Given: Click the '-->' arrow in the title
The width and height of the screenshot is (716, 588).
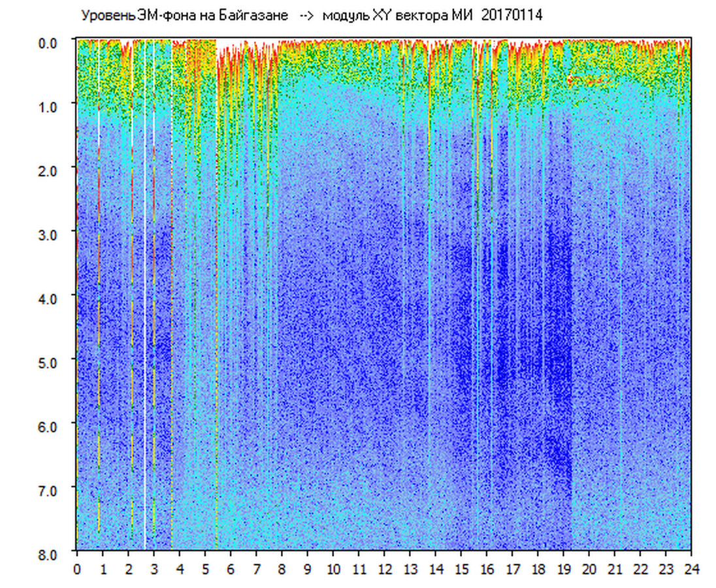Looking at the screenshot, I should (305, 15).
